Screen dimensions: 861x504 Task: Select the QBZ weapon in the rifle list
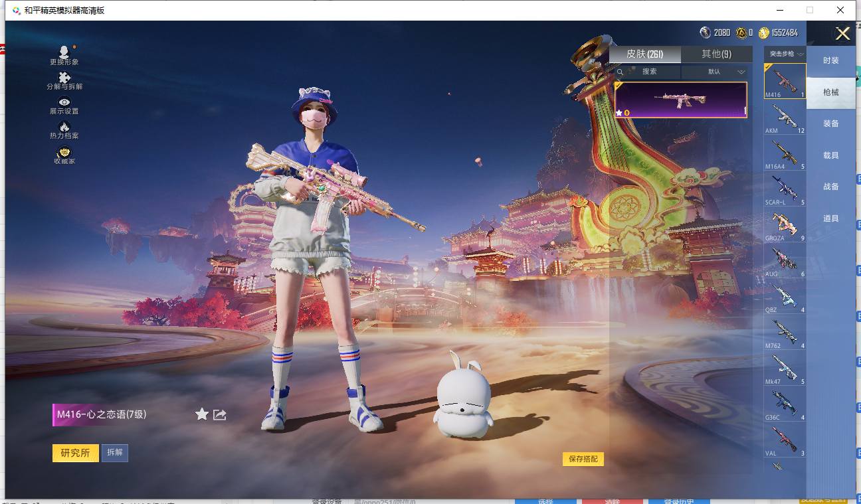(x=785, y=297)
